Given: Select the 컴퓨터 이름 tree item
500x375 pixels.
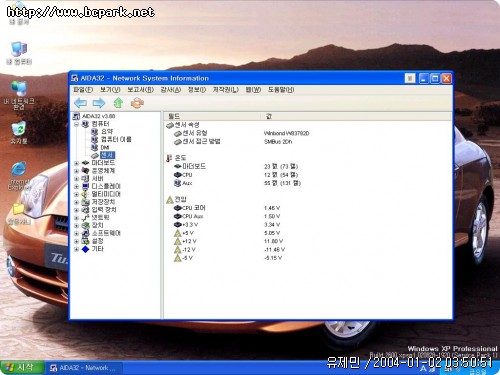Looking at the screenshot, I should click(116, 140).
